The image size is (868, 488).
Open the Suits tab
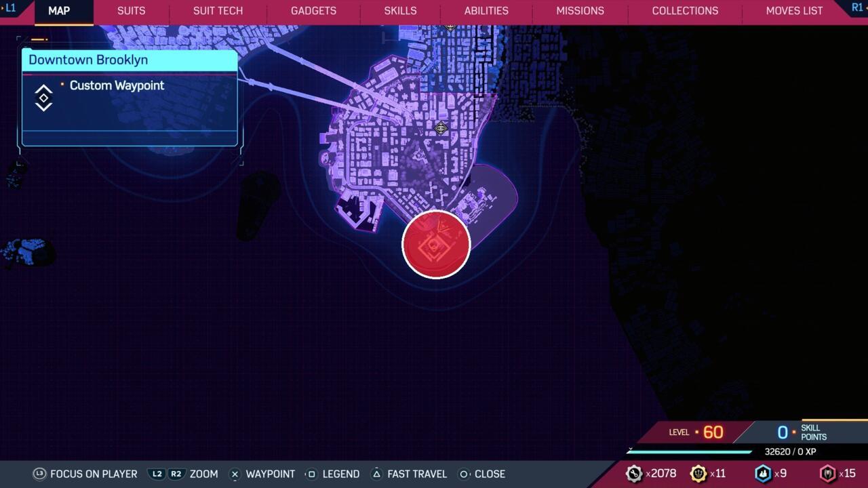click(131, 11)
